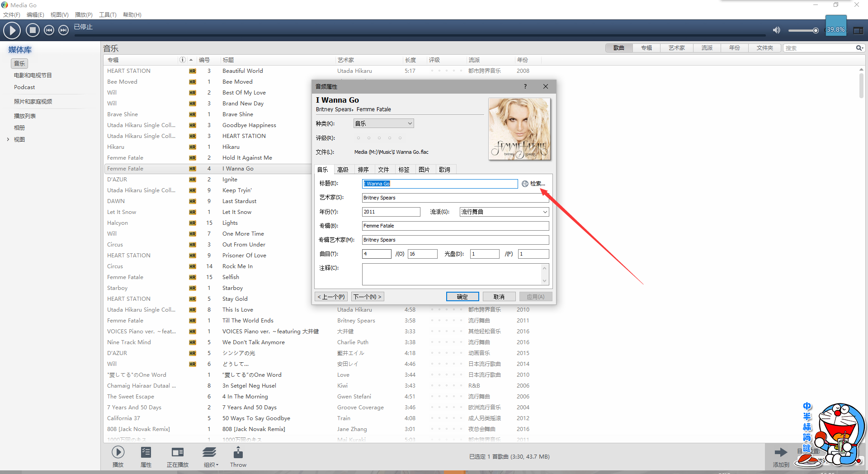Click the Stop button in the player bar
This screenshot has height=474, width=868.
click(32, 30)
